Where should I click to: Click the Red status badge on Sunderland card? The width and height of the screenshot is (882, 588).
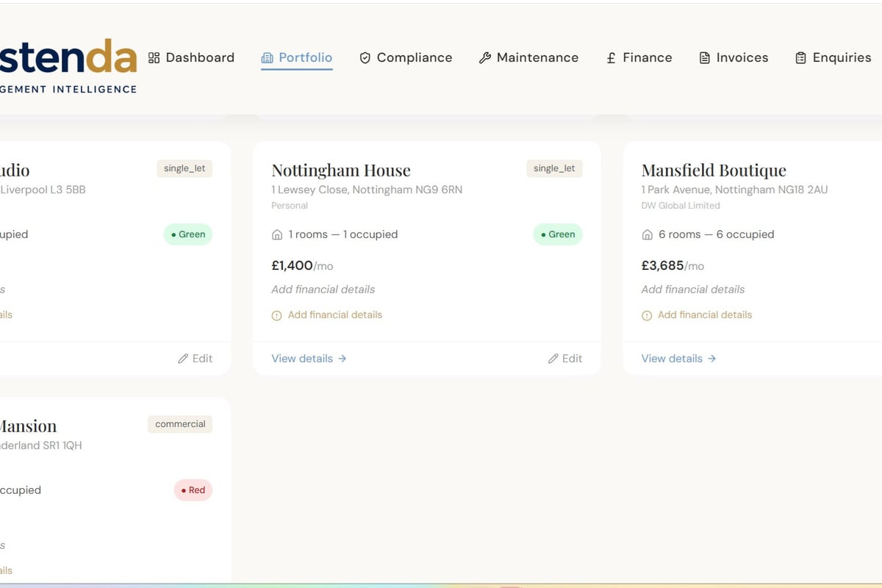tap(193, 490)
